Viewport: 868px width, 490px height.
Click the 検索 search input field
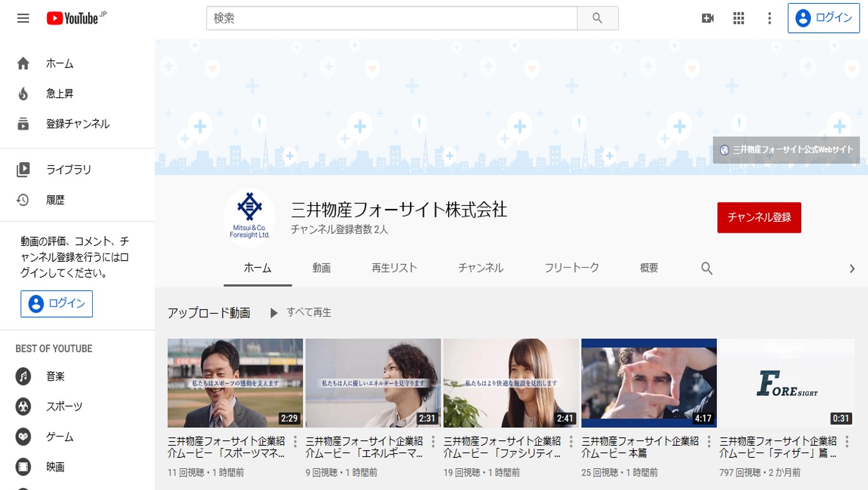coord(391,18)
